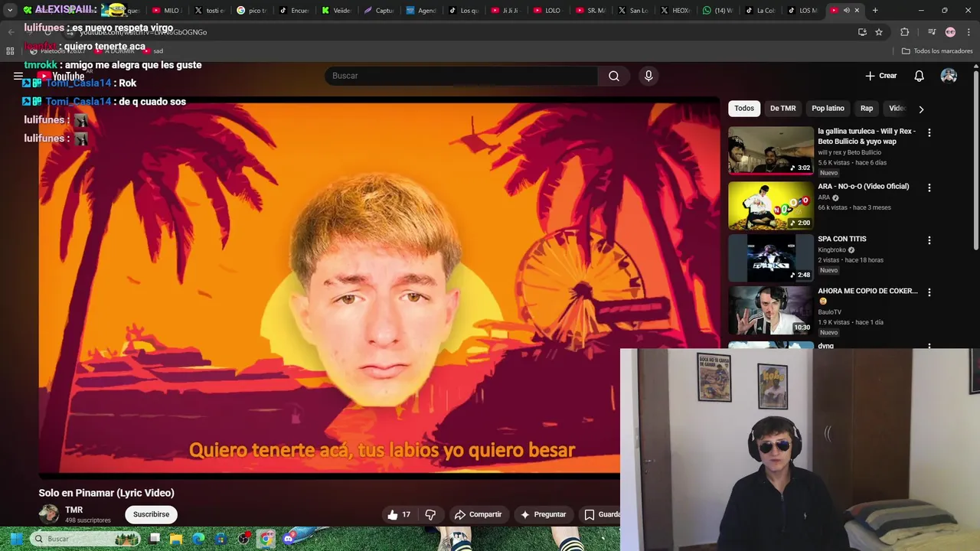This screenshot has height=551, width=980.
Task: Click the install app icon in address bar
Action: (x=862, y=32)
